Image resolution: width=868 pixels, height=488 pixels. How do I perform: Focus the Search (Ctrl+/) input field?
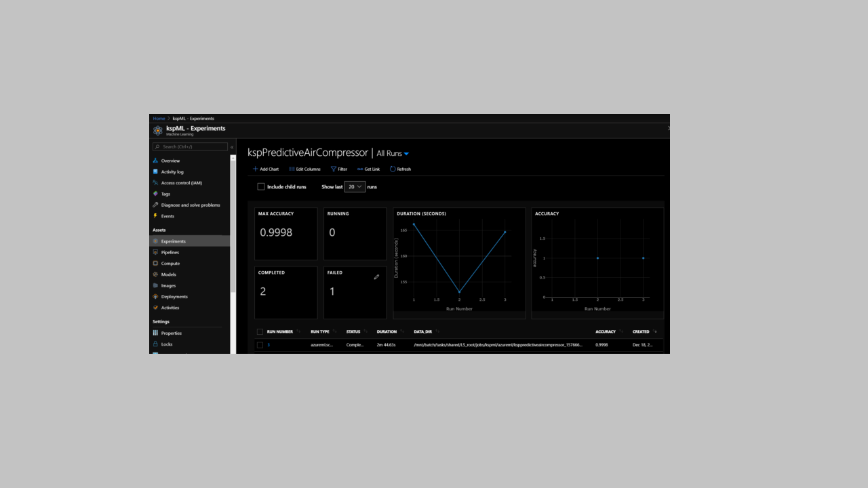click(190, 146)
